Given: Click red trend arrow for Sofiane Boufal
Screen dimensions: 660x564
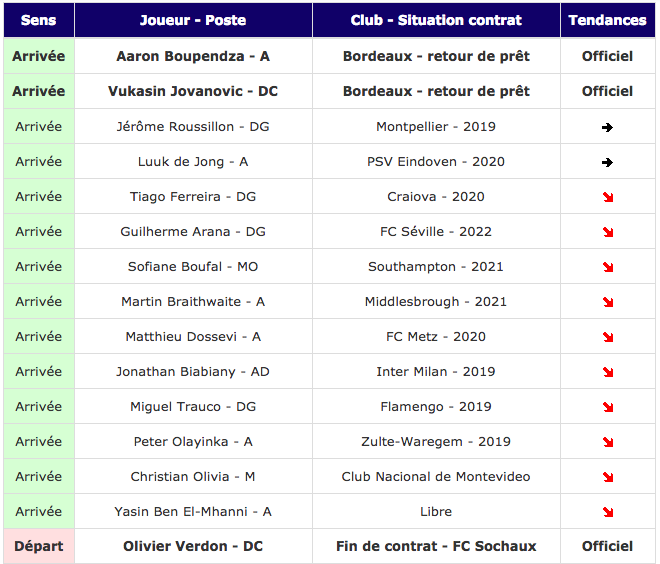Looking at the screenshot, I should coord(607,267).
